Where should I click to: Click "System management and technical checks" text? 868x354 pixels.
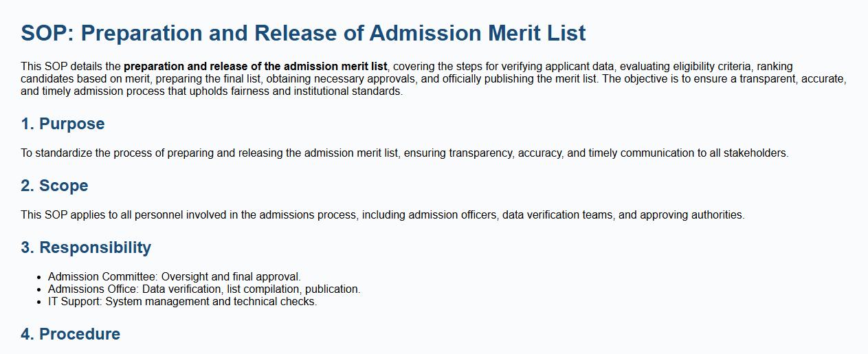211,302
